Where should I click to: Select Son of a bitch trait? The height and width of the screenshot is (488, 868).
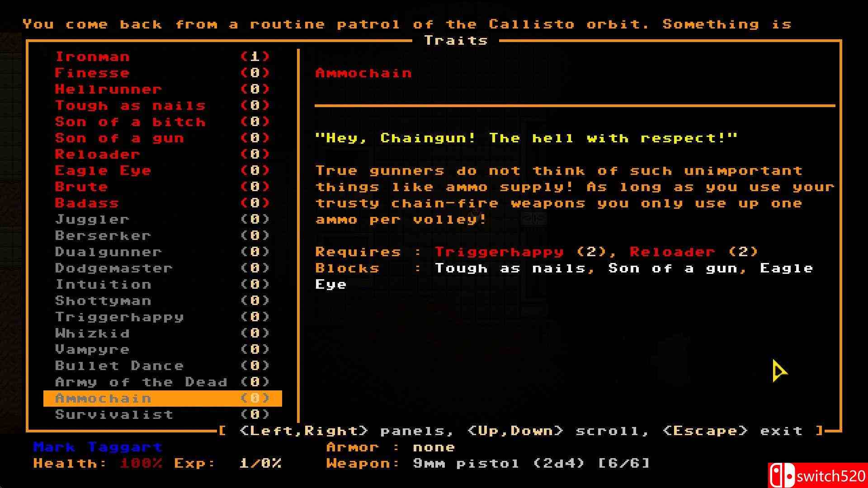pos(130,122)
